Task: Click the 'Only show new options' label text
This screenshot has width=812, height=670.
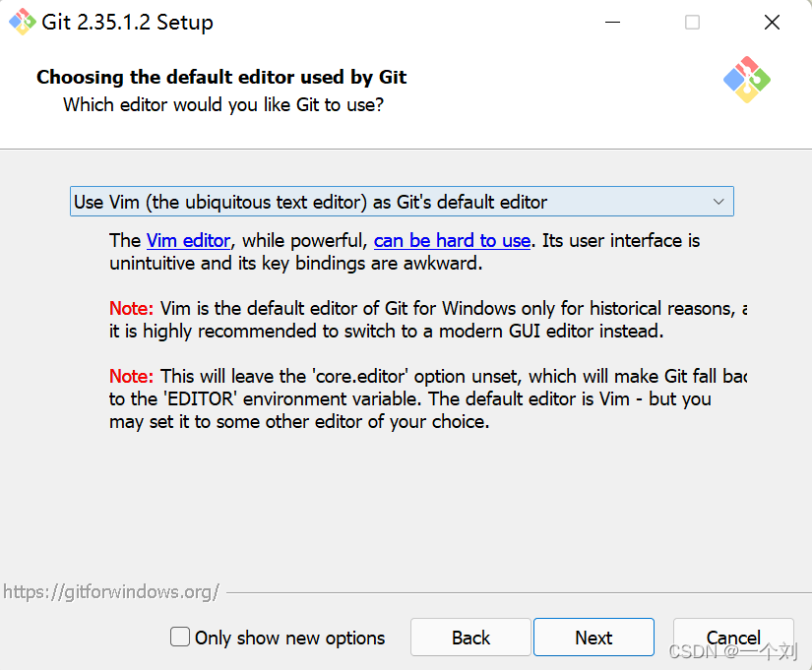Action: [x=290, y=638]
